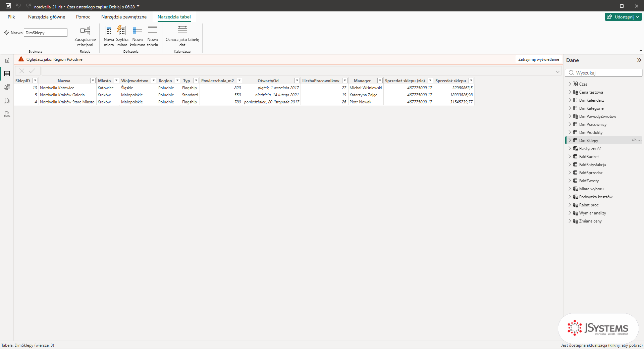Click Nowa tabela in ribbon
Image resolution: width=644 pixels, height=349 pixels.
coord(152,36)
